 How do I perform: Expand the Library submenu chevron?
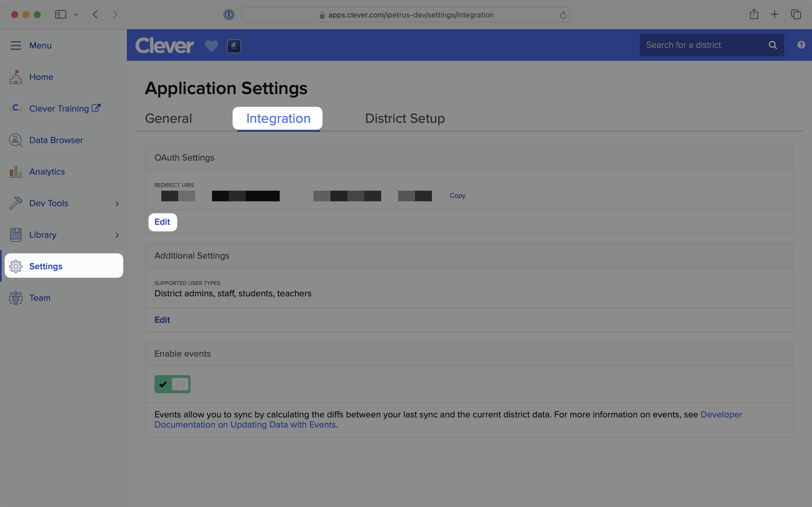click(x=117, y=235)
